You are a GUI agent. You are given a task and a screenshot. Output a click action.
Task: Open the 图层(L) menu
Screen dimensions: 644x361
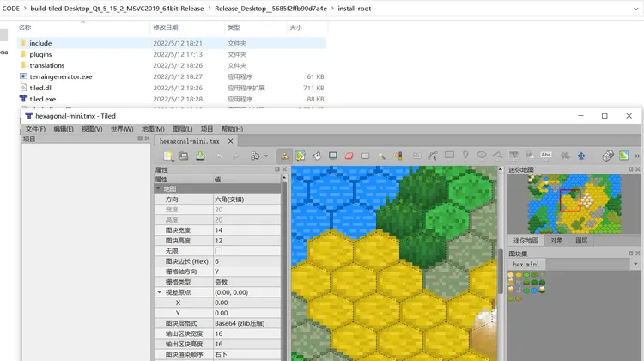pos(182,129)
